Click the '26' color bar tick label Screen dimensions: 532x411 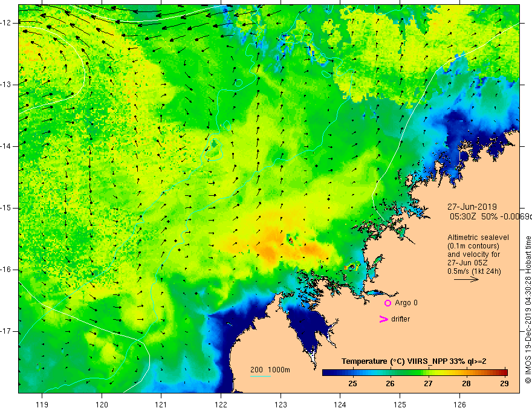[390, 384]
